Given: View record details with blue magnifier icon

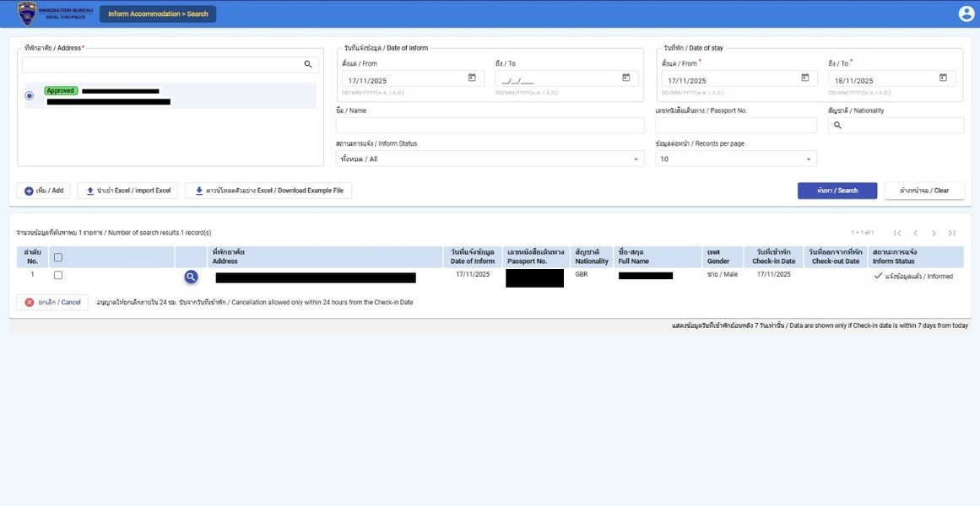Looking at the screenshot, I should point(191,277).
